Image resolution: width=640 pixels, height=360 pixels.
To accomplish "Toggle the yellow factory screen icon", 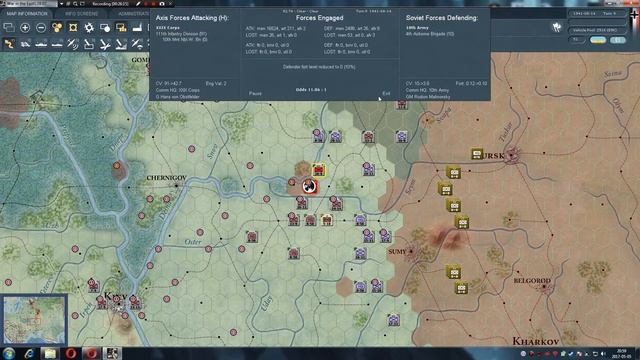I will 121,28.
